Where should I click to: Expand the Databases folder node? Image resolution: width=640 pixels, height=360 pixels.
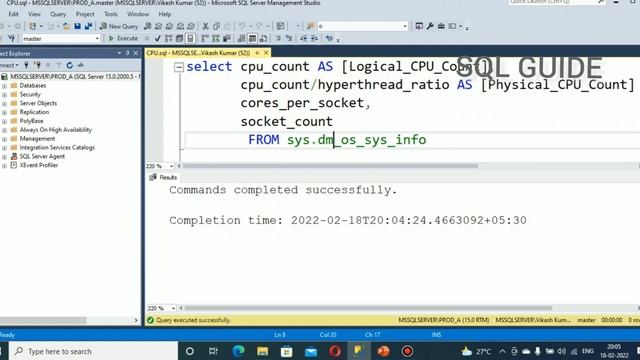(4, 86)
